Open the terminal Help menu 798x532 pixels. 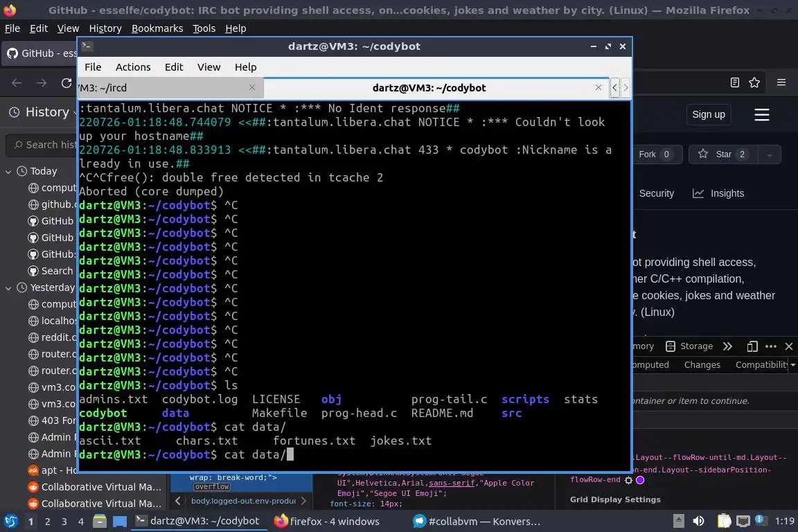pyautogui.click(x=245, y=67)
